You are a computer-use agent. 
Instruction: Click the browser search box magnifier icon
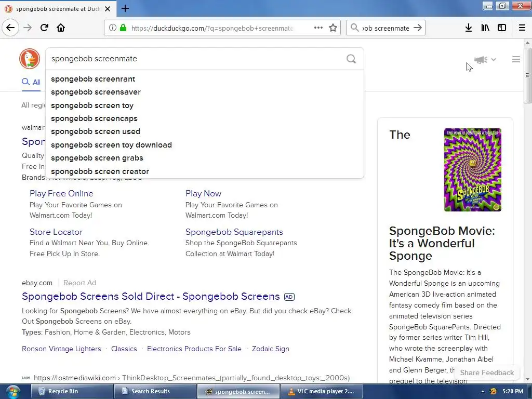click(x=354, y=28)
